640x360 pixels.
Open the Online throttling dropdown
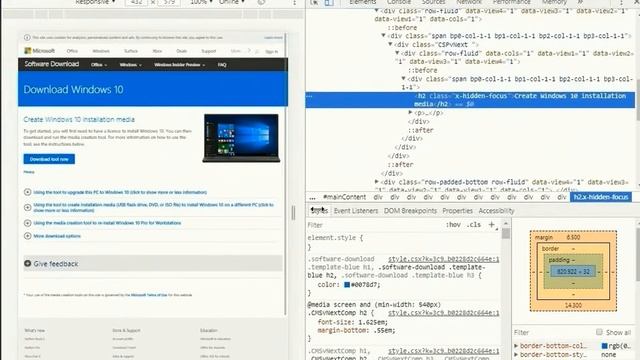tap(231, 2)
